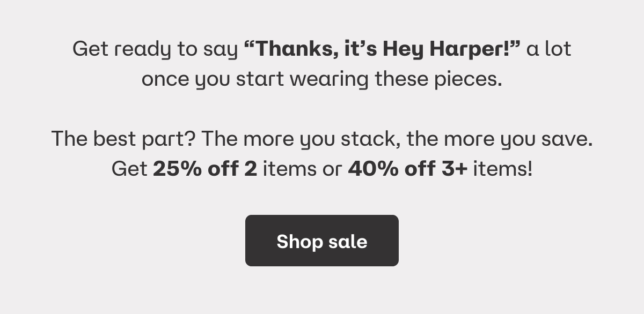This screenshot has height=314, width=644.
Task: Click "items or" between the two discounts
Action: click(302, 169)
